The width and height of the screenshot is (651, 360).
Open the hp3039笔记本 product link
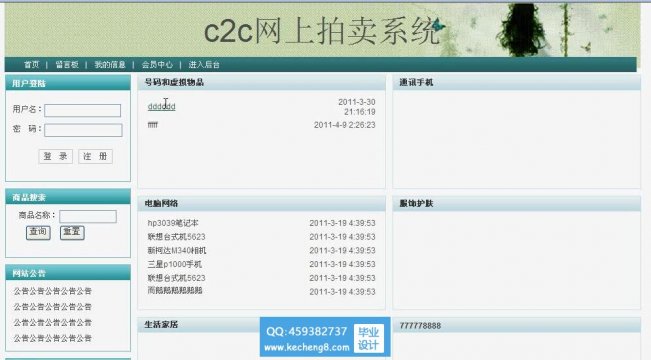173,223
